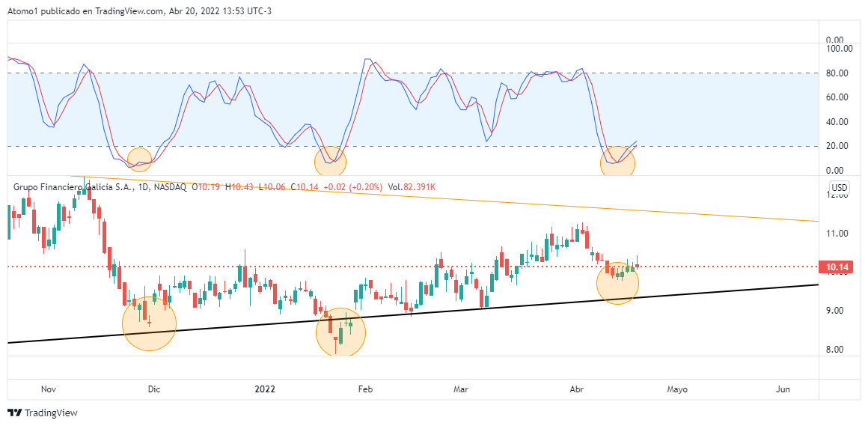Image resolution: width=868 pixels, height=426 pixels.
Task: Click the TradingView logo
Action: 42,413
